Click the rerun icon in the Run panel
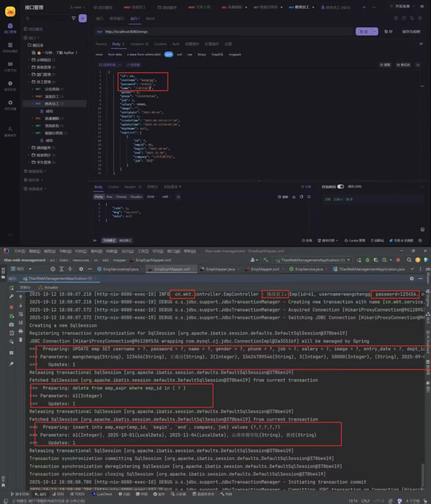The image size is (431, 504). (12, 288)
